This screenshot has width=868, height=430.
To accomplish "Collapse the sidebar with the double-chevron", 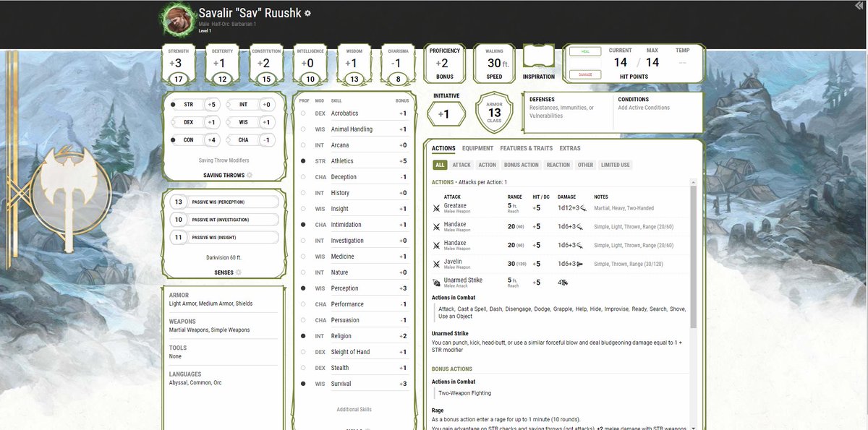I will click(x=858, y=5).
